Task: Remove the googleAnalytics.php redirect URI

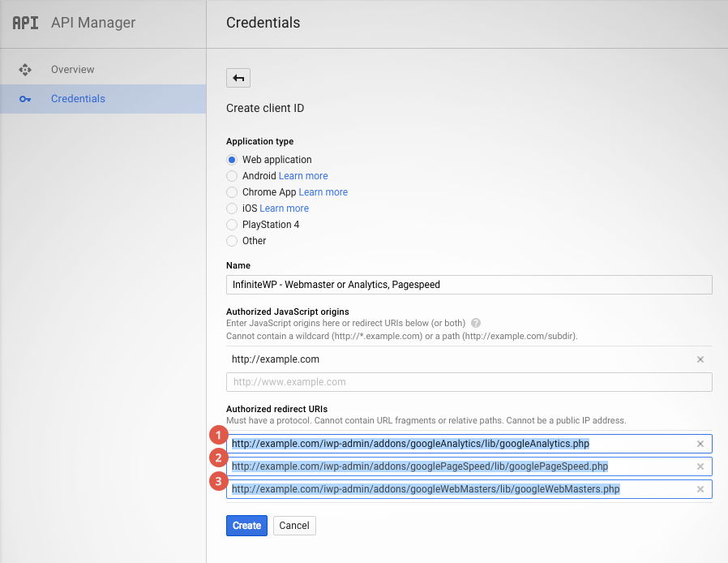Action: click(x=700, y=444)
